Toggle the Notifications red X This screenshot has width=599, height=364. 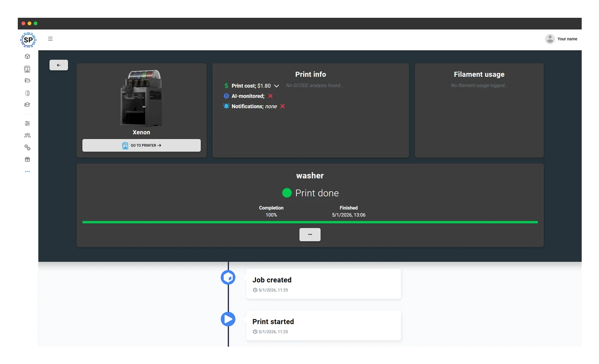tap(283, 106)
